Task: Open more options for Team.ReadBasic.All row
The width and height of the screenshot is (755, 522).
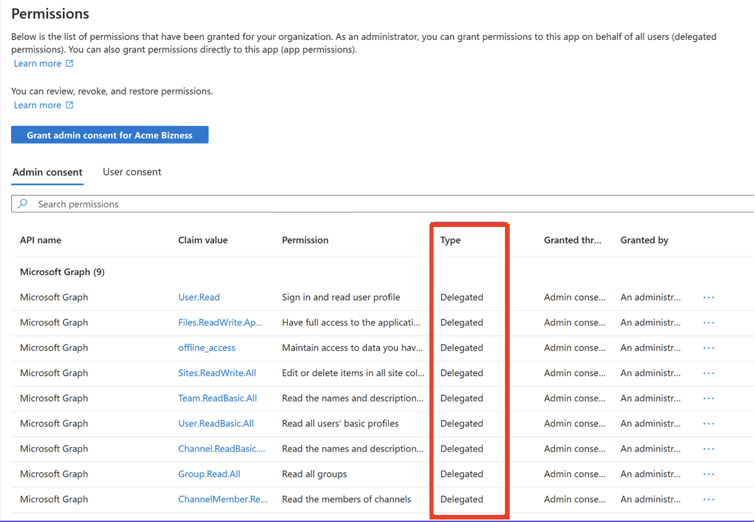Action: [x=708, y=398]
